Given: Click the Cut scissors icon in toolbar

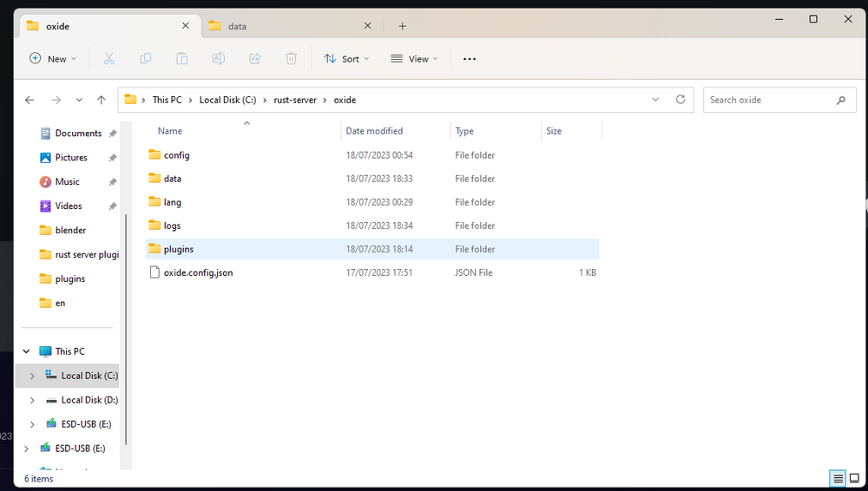Looking at the screenshot, I should click(108, 58).
